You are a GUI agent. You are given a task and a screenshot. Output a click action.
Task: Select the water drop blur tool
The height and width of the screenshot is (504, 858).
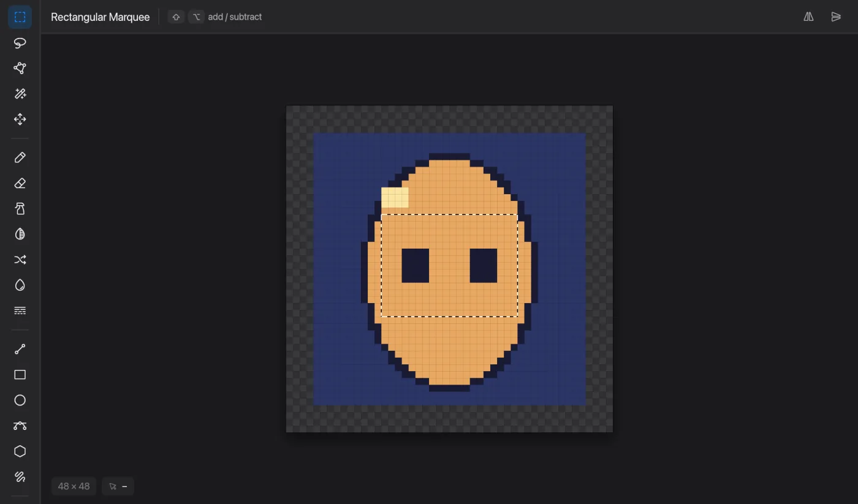click(x=20, y=285)
